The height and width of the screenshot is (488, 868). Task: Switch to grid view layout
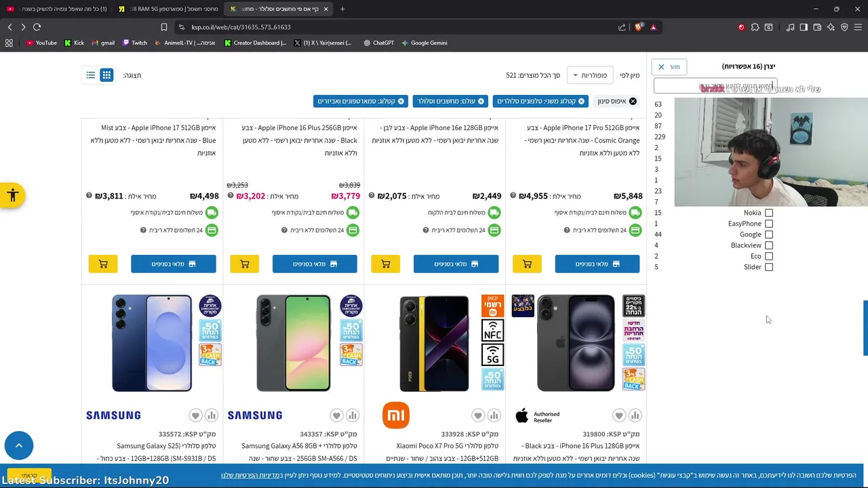click(106, 75)
